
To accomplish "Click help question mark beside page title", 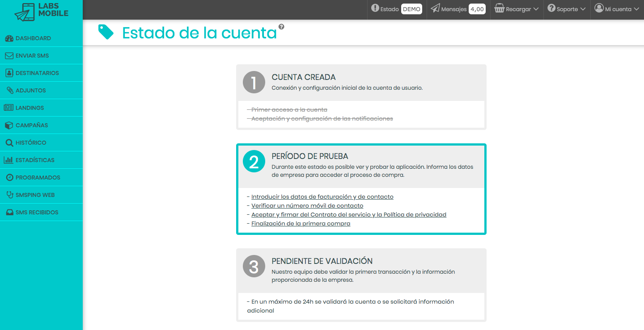I will pos(281,27).
